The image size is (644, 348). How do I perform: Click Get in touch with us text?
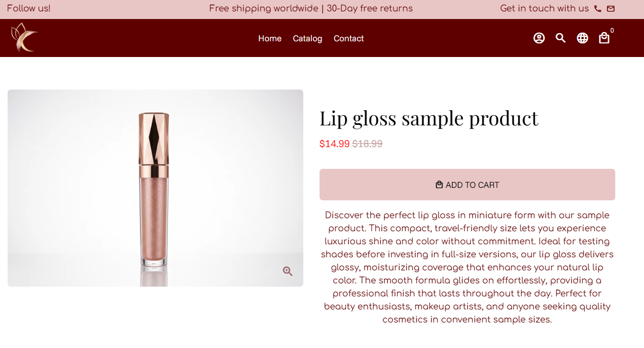(x=544, y=9)
